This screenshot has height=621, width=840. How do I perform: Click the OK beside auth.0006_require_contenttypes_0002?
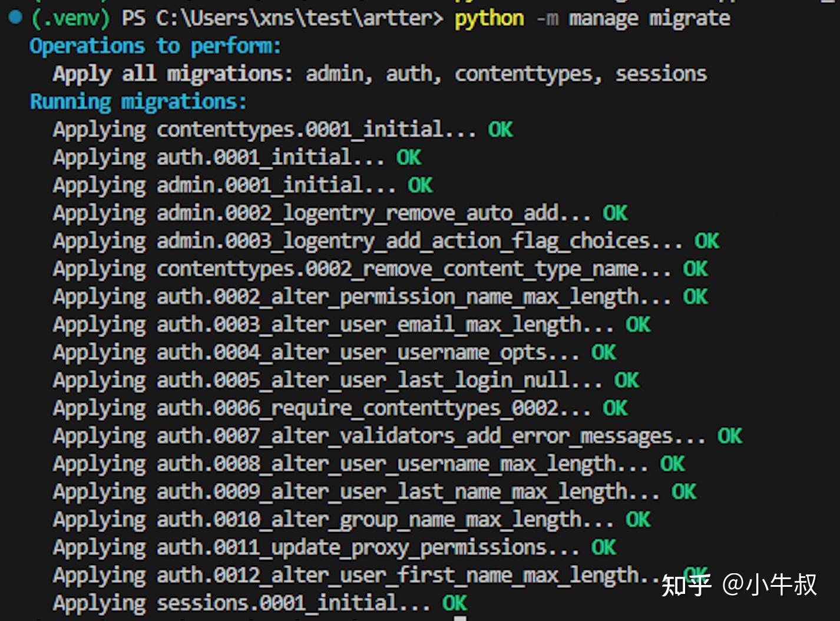point(617,408)
